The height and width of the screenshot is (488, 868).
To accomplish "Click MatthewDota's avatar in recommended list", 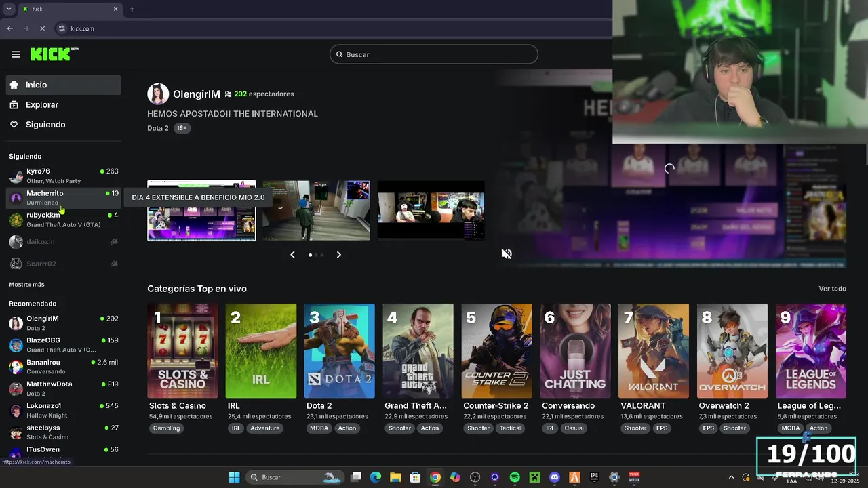I will click(16, 388).
